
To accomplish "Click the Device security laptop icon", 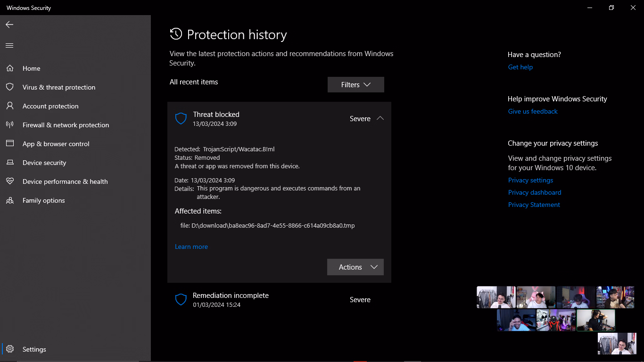I will 9,163.
